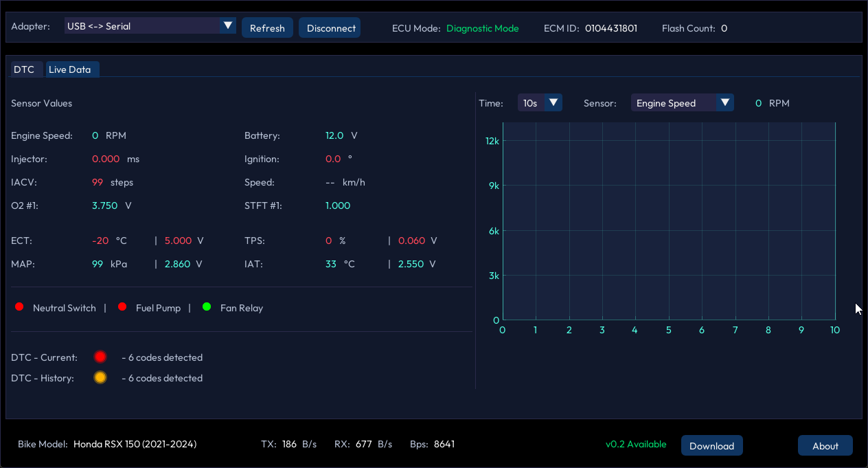
Task: Select the ECM ID value 0104431801
Action: (x=611, y=28)
